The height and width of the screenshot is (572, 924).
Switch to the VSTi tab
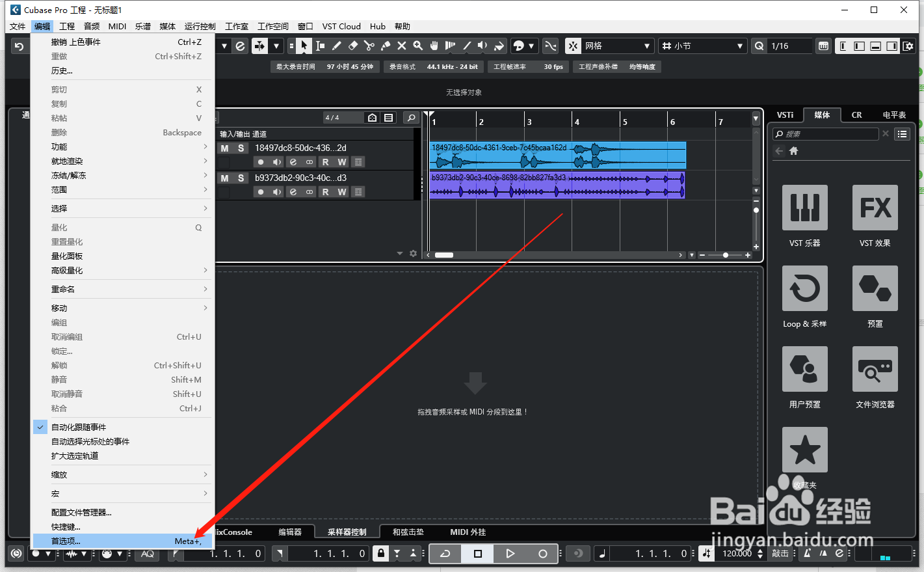(785, 115)
